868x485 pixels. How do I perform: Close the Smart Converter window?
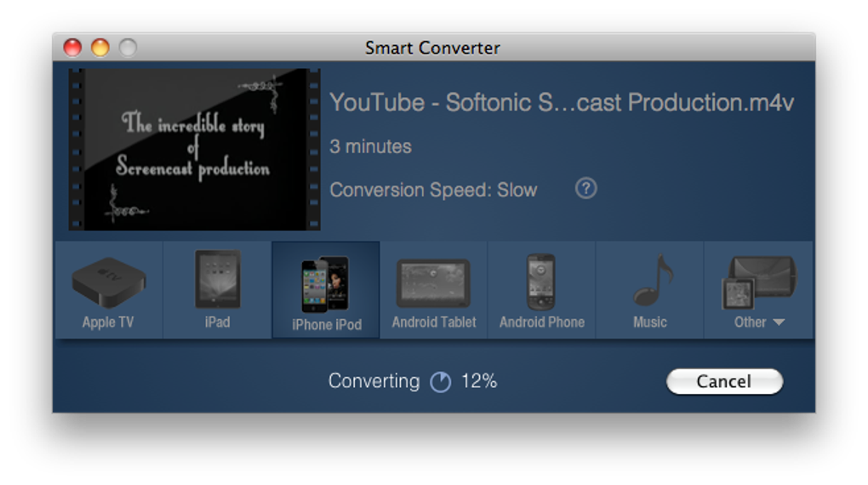click(72, 48)
